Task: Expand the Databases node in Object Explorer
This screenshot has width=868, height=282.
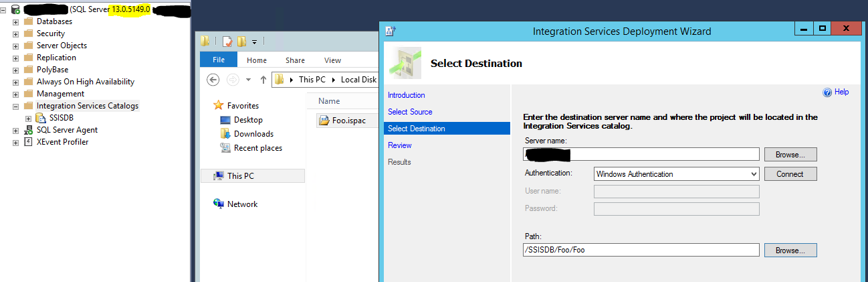Action: (x=15, y=21)
